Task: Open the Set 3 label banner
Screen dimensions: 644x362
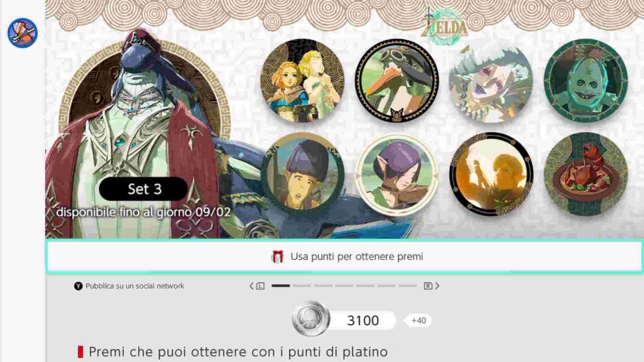Action: (x=143, y=189)
